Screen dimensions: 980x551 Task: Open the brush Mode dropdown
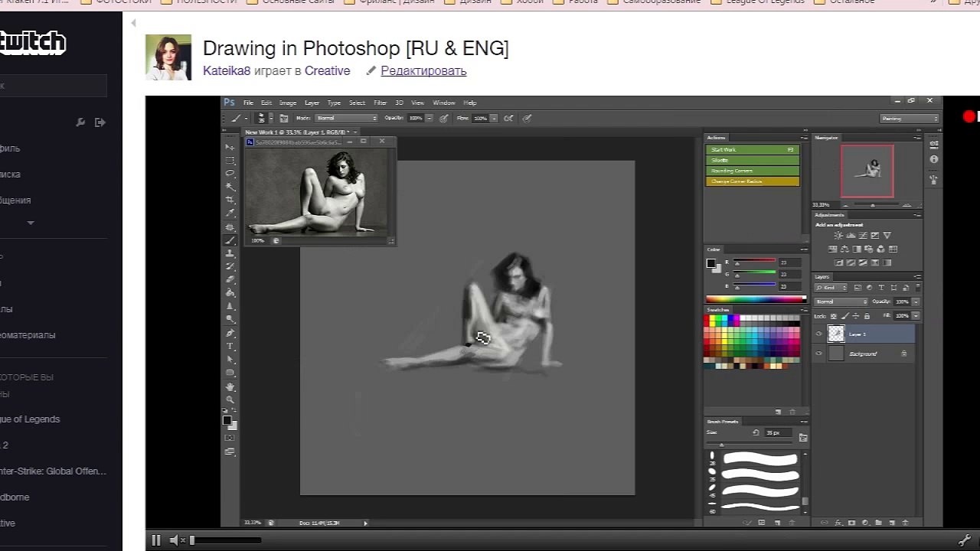[x=347, y=118]
